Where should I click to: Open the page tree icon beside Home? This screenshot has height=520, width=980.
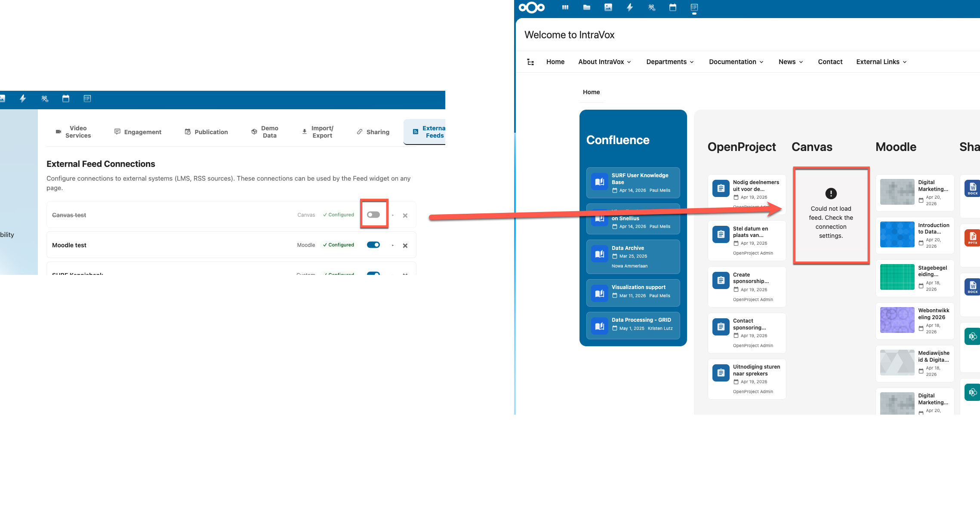[x=530, y=62]
